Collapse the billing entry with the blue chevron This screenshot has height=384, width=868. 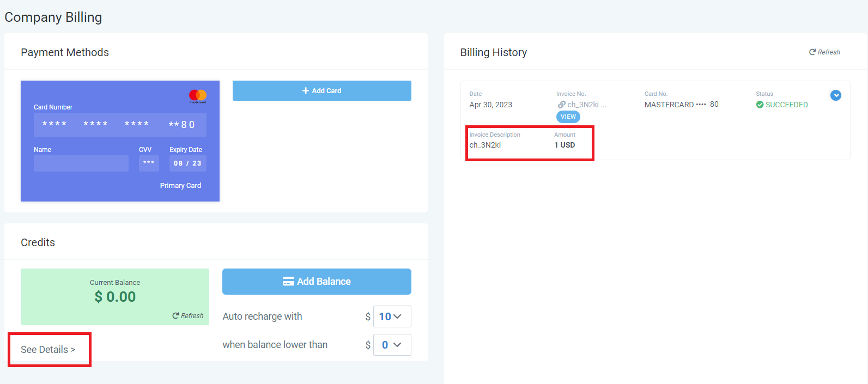(835, 95)
